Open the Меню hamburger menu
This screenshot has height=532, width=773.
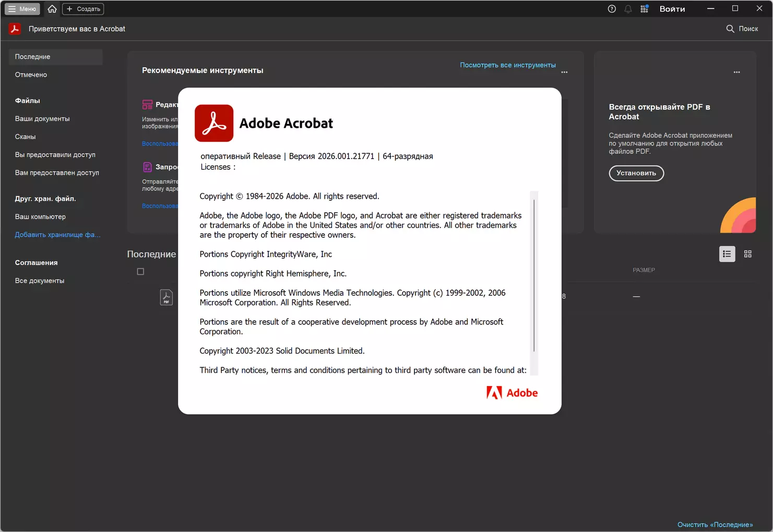click(22, 9)
